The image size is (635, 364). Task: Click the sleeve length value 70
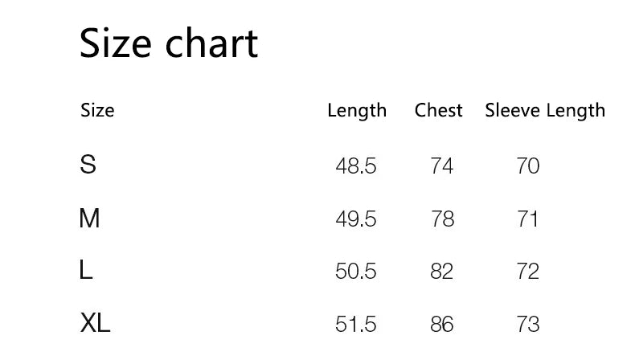[x=528, y=166]
